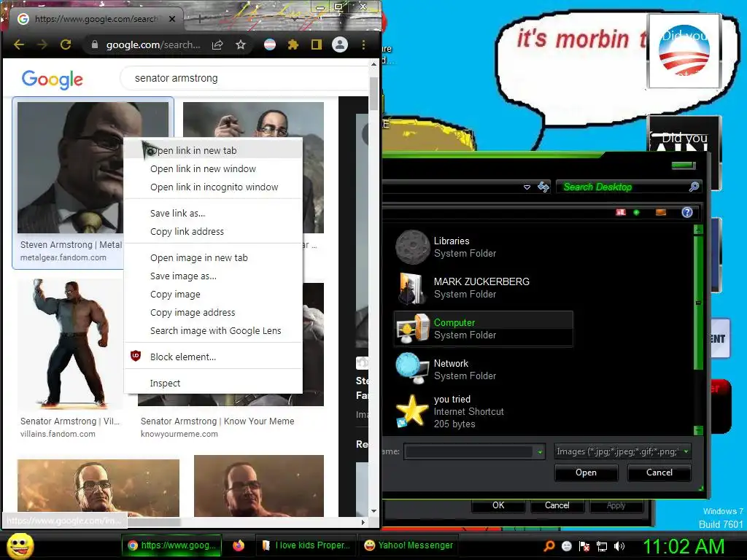The height and width of the screenshot is (560, 747).
Task: Toggle the Chrome side panel icon
Action: (317, 44)
